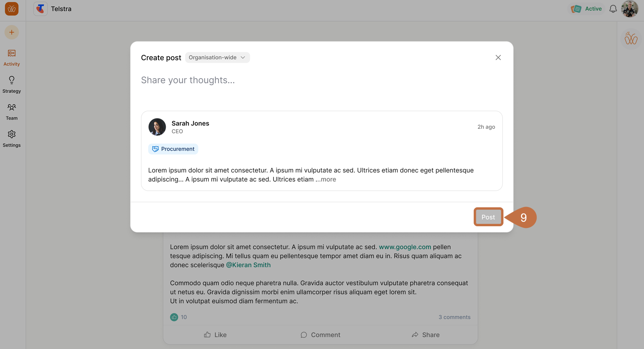Open Settings from the sidebar
Screen dimensions: 644x349
[x=11, y=138]
